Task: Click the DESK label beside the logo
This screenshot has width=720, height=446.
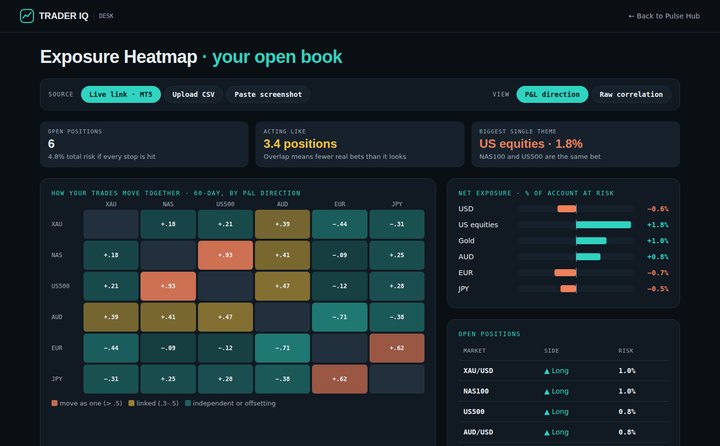Action: point(106,16)
